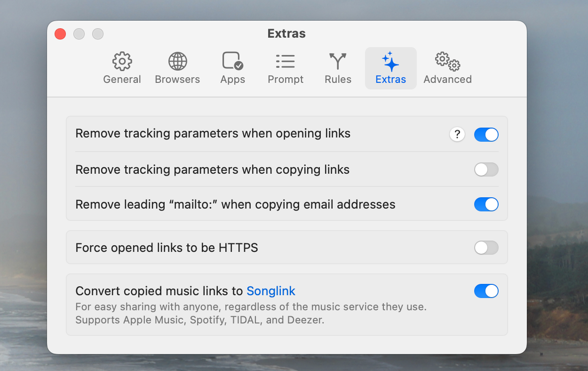Screen dimensions: 588x371
Task: Select the Browsers globe icon
Action: click(178, 61)
